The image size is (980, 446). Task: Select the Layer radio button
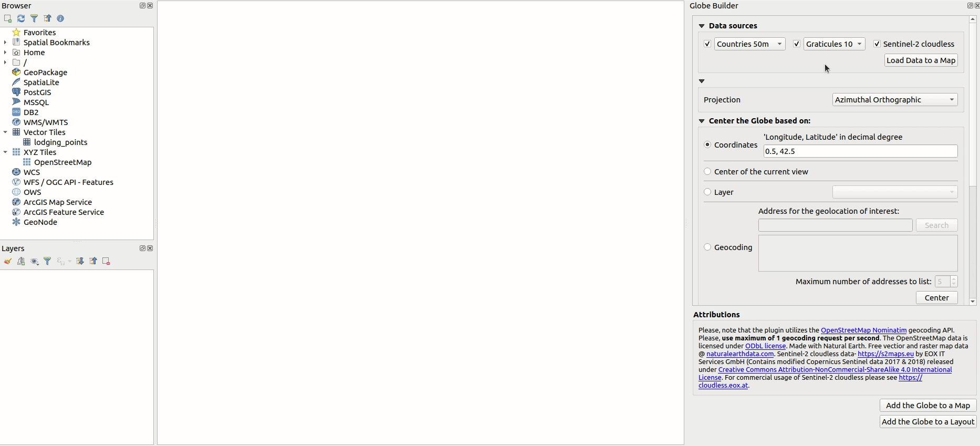coord(707,192)
